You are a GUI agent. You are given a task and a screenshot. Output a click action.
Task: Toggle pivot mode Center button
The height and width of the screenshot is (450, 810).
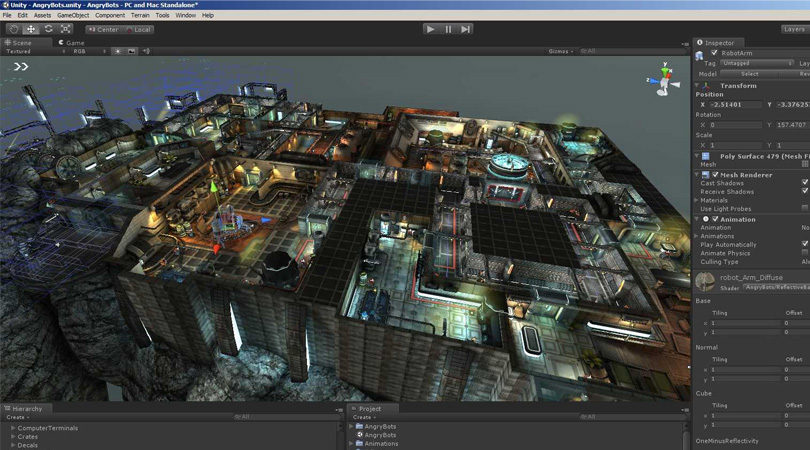(104, 29)
